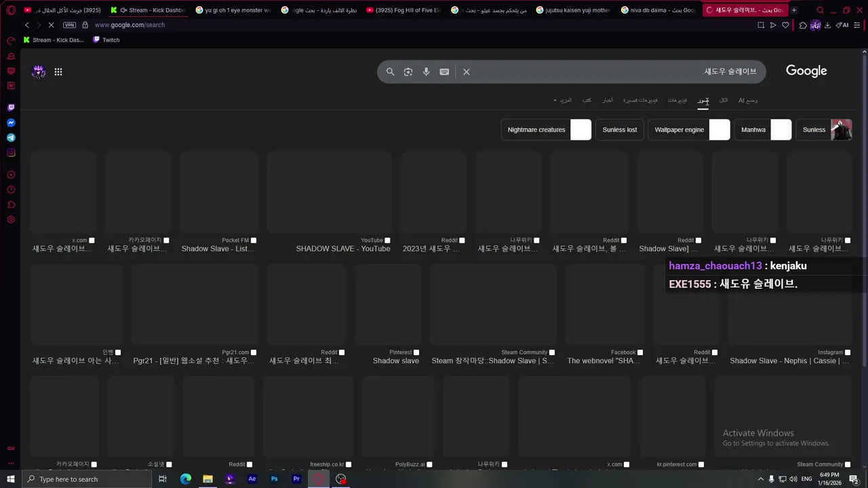Open Telegram in the Opera sidebar
This screenshot has width=868, height=488.
[x=11, y=138]
